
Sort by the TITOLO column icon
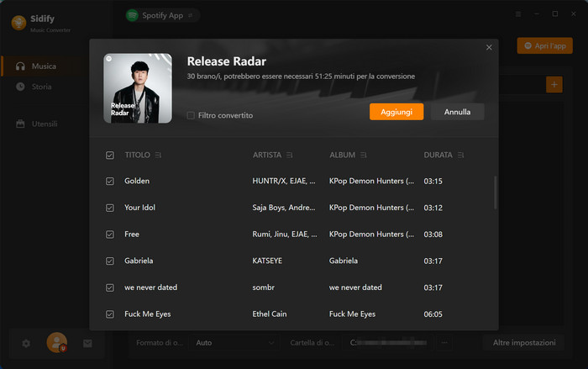pos(158,155)
